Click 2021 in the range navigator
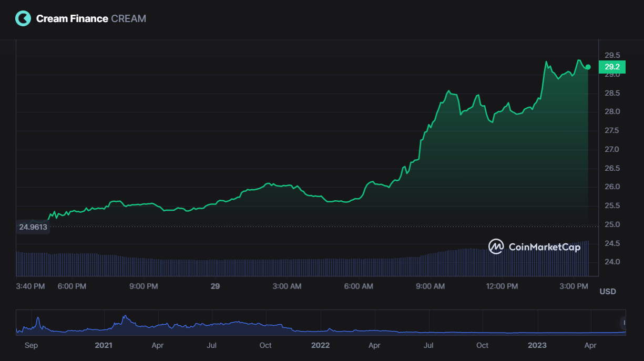Image resolution: width=644 pixels, height=361 pixels. pos(104,345)
